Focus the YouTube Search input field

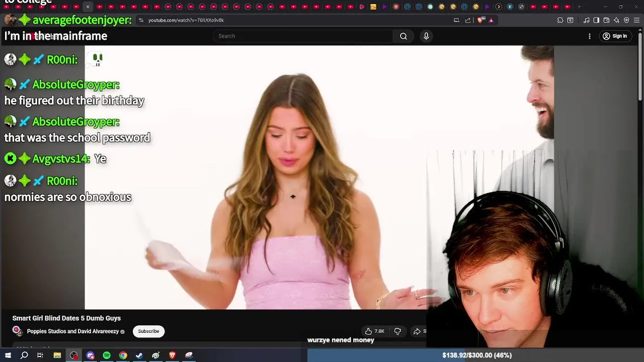303,36
